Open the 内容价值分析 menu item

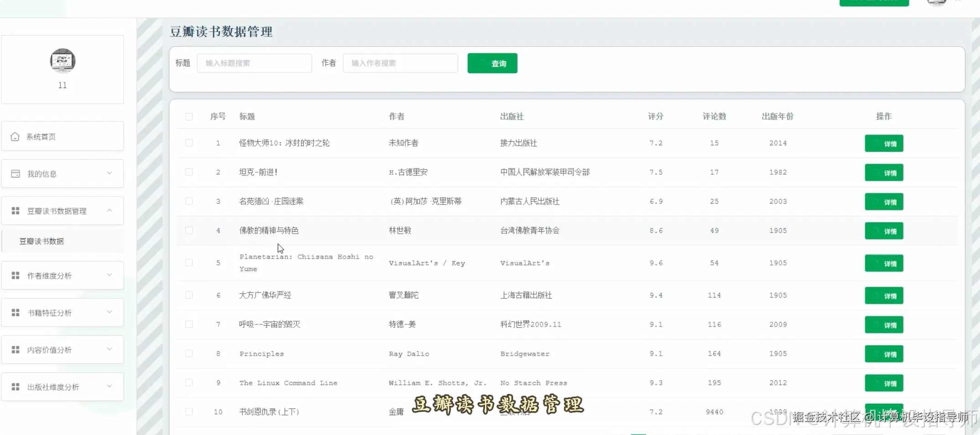click(x=62, y=350)
